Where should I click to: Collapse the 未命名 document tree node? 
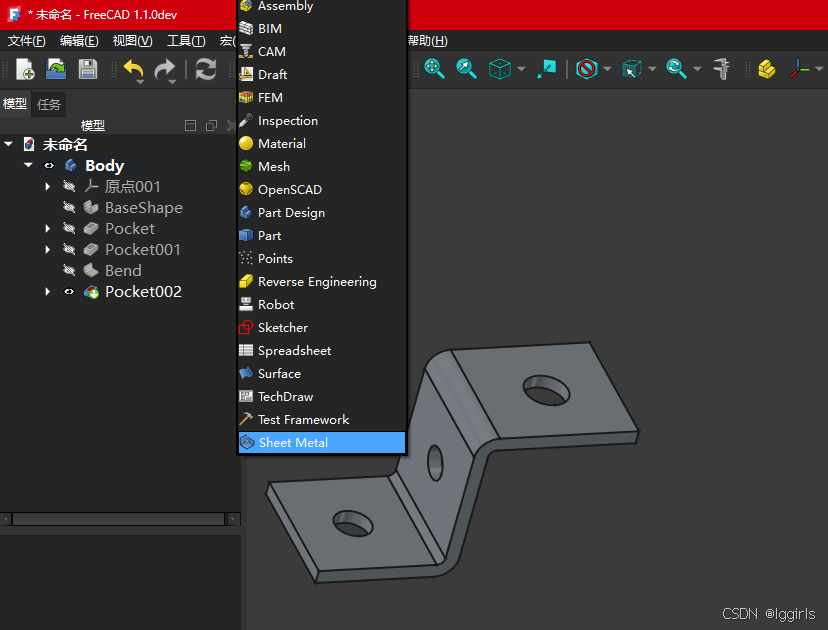click(8, 144)
